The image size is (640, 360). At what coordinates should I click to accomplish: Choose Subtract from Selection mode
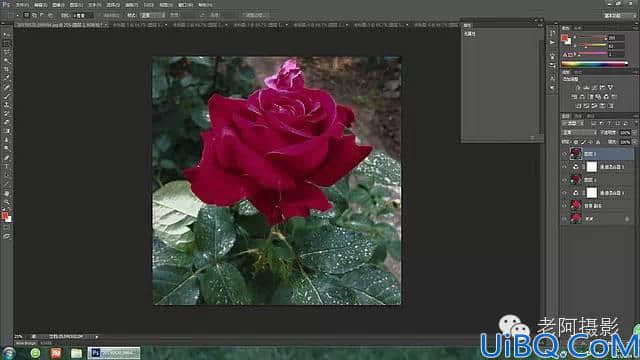point(42,15)
